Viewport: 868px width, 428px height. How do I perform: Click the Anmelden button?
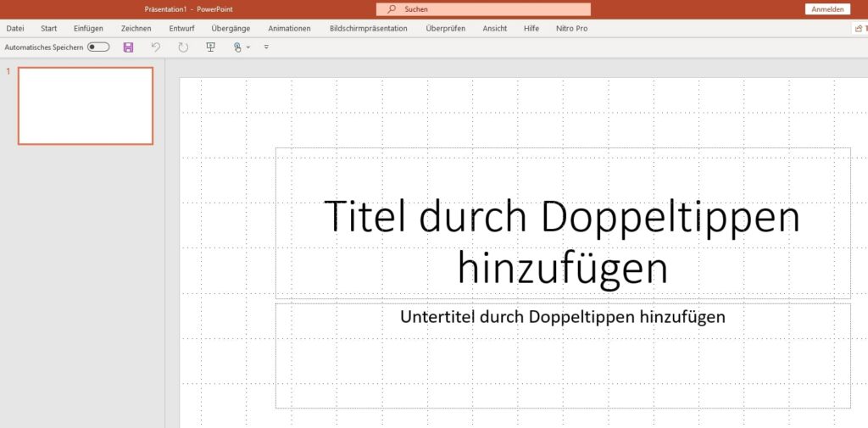pos(827,9)
